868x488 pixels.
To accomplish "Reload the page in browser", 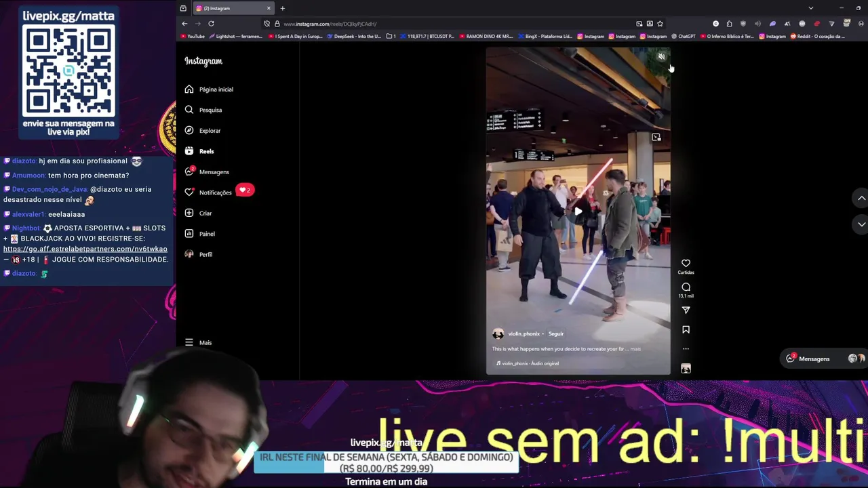I will [x=211, y=24].
